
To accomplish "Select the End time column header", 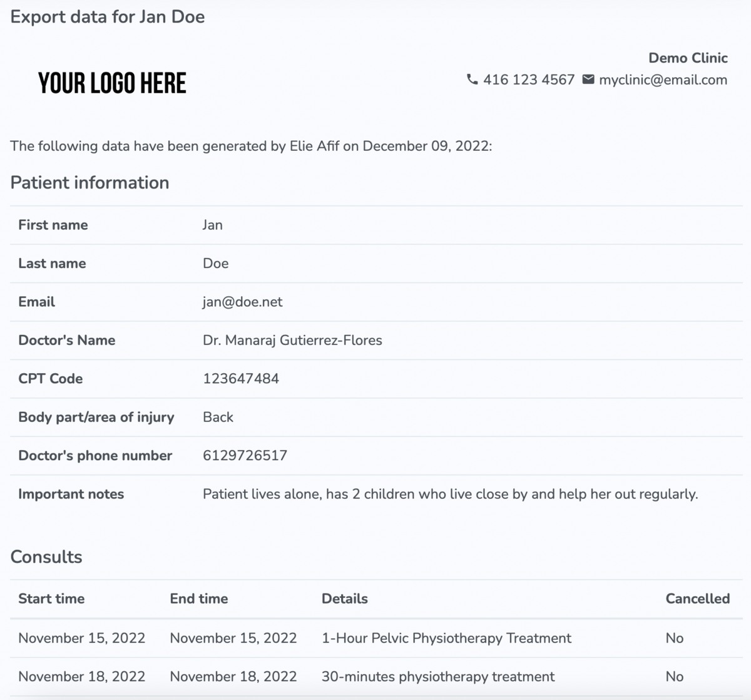I will tap(198, 599).
